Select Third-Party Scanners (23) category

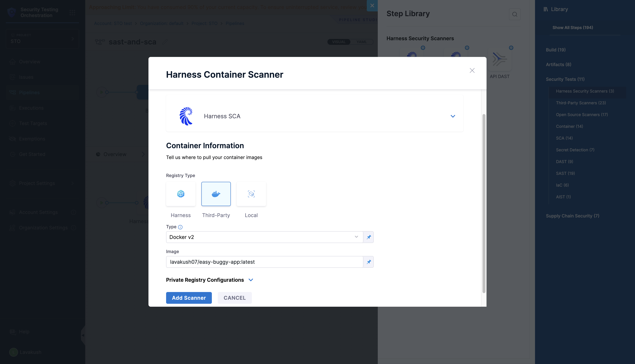coord(580,103)
